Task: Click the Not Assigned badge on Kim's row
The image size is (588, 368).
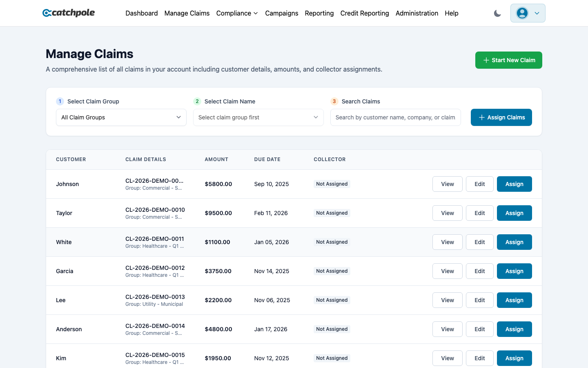Action: pyautogui.click(x=332, y=358)
